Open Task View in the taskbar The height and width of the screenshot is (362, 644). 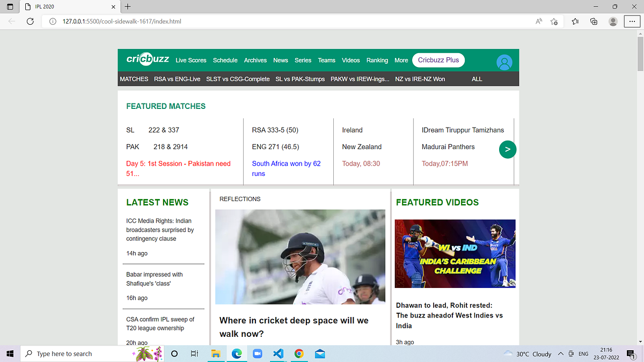click(x=195, y=353)
